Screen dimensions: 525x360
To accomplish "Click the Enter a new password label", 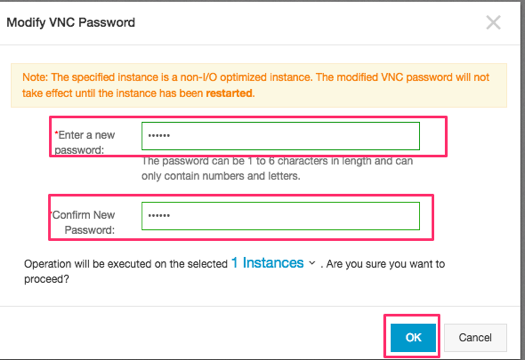I will coord(85,142).
